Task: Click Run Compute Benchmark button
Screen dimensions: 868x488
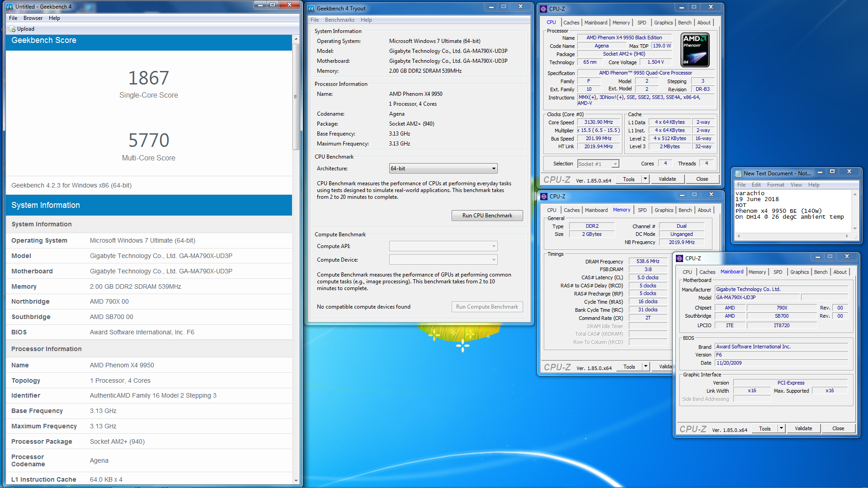Action: pyautogui.click(x=487, y=307)
